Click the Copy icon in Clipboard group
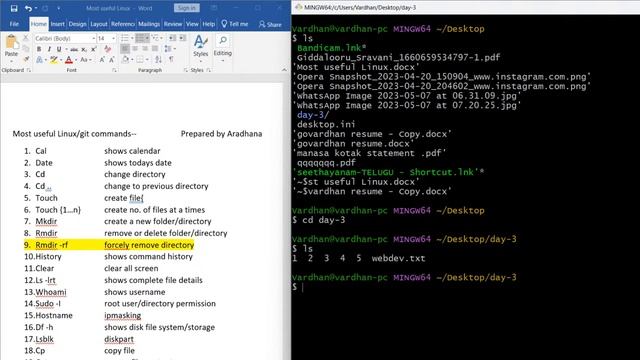Viewport: 640px width, 360px height. [26, 49]
